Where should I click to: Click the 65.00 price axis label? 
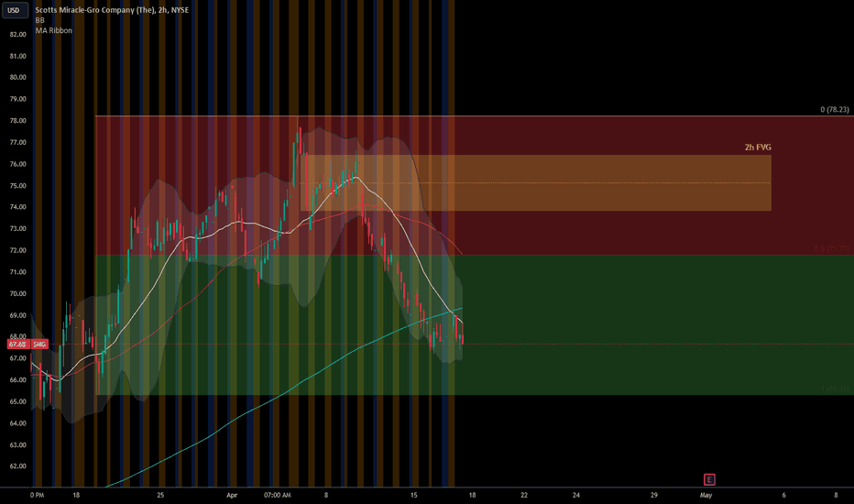pos(18,401)
